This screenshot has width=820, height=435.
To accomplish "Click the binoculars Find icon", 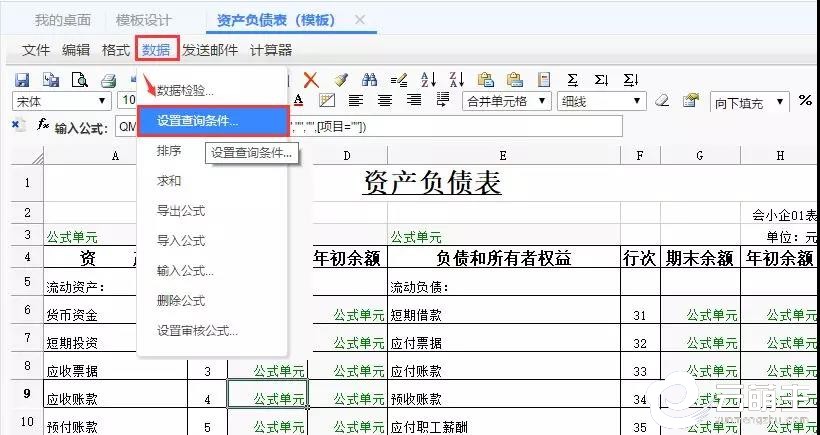I will pos(369,80).
